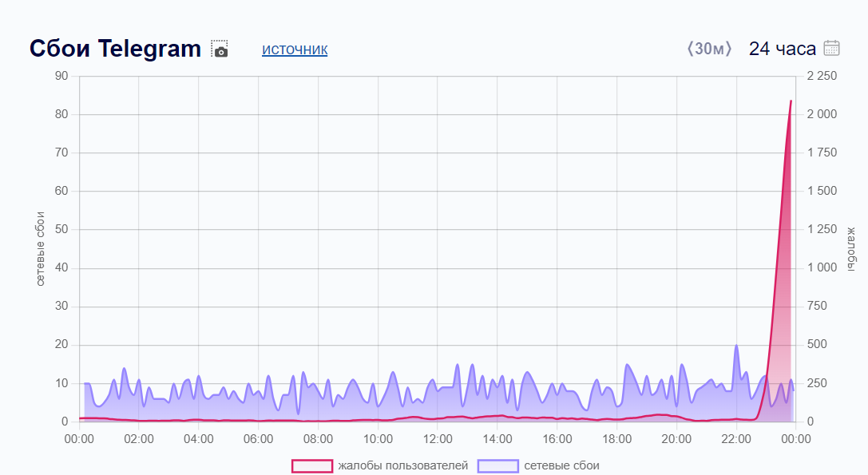
Task: Click the purple network spike at 22:00
Action: coord(735,346)
